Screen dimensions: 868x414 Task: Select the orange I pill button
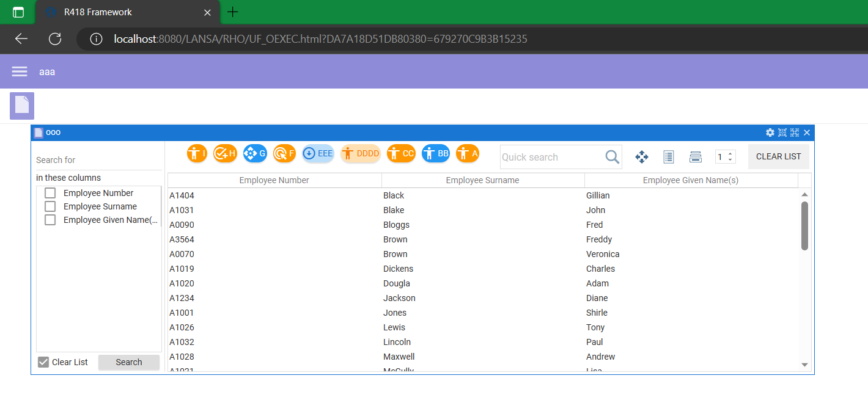coord(197,153)
